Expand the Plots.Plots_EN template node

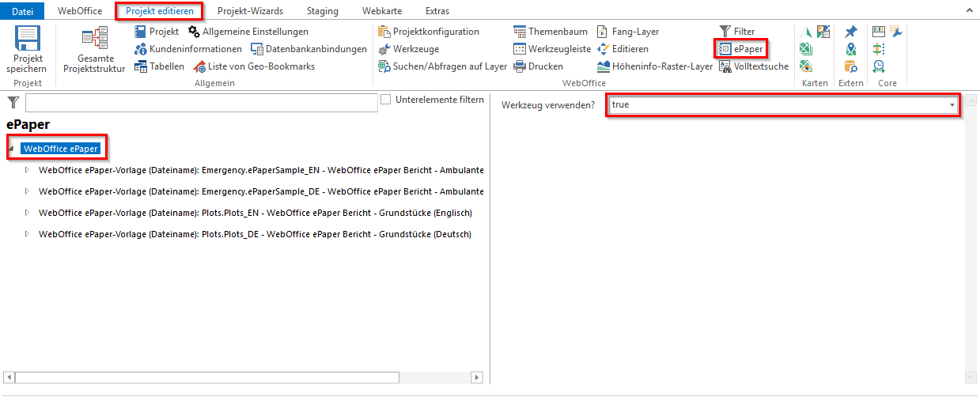tap(27, 213)
